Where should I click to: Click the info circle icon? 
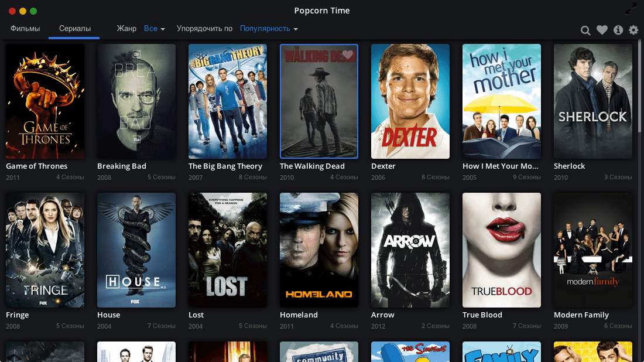(x=618, y=30)
